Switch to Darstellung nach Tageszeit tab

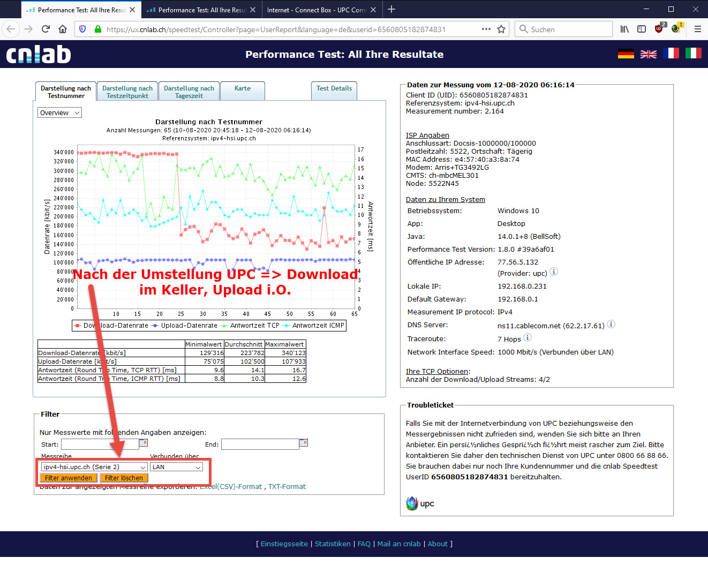[189, 92]
